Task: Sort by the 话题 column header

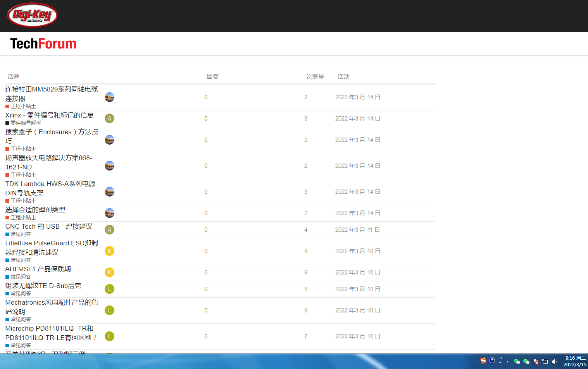Action: coord(13,77)
